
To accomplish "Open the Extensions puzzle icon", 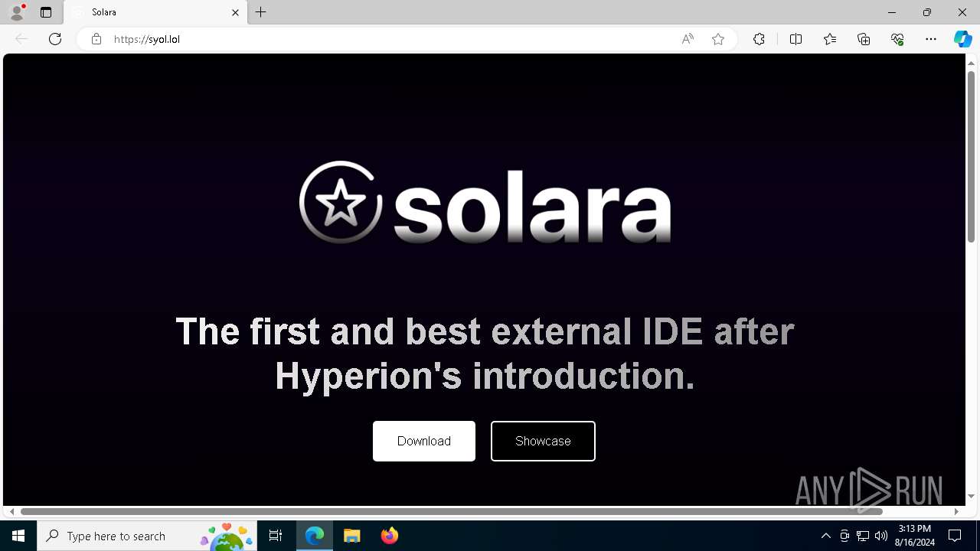I will 759,39.
